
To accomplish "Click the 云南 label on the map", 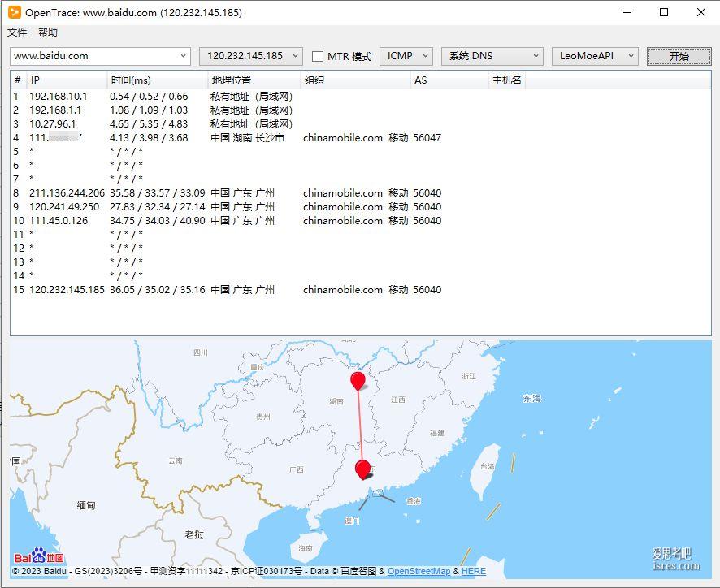I will (176, 460).
